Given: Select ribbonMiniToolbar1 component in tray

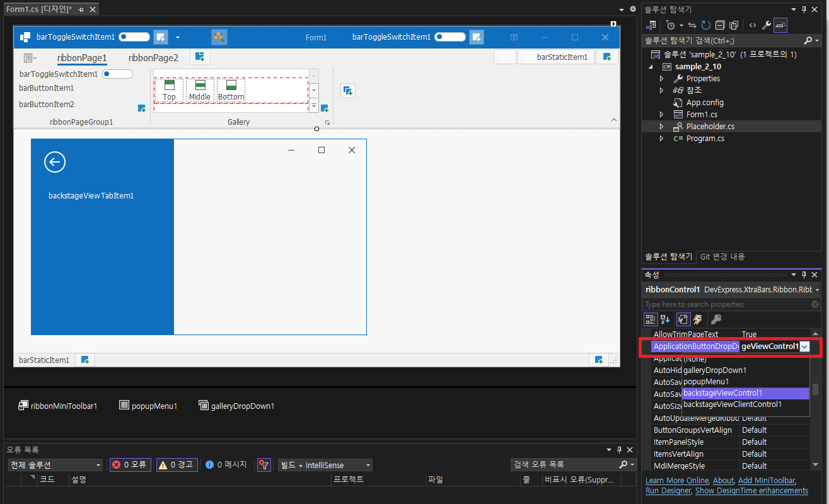Looking at the screenshot, I should coord(57,406).
